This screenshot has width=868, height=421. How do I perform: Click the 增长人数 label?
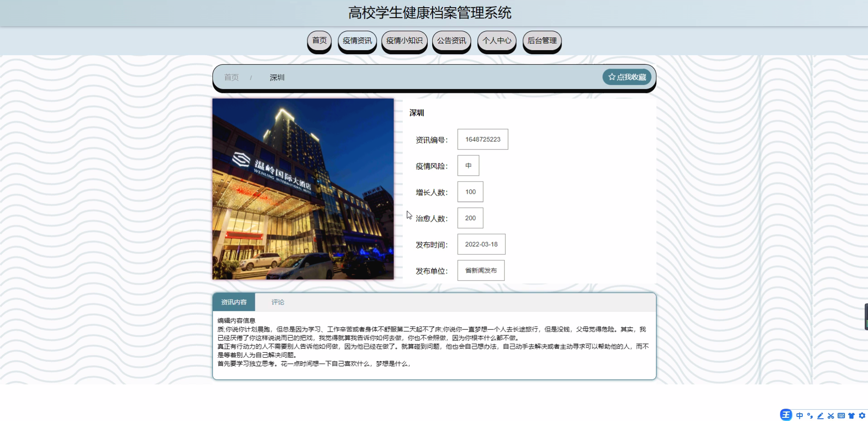click(x=432, y=192)
